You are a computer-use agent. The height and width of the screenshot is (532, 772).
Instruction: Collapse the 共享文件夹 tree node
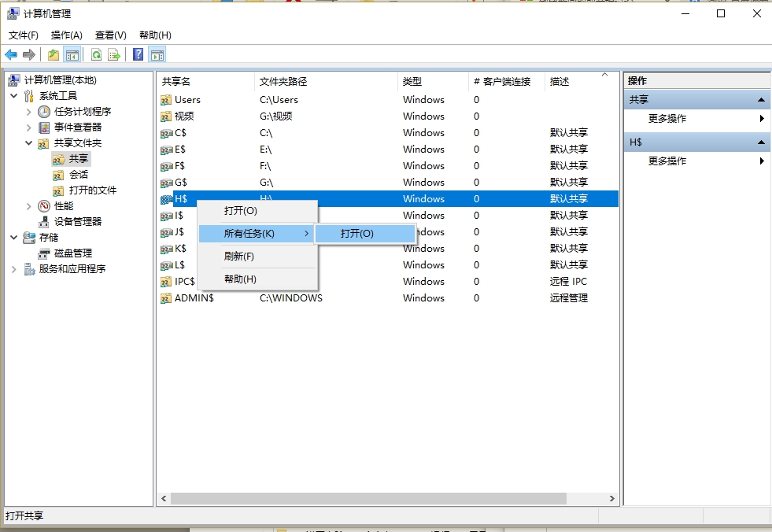tap(28, 143)
